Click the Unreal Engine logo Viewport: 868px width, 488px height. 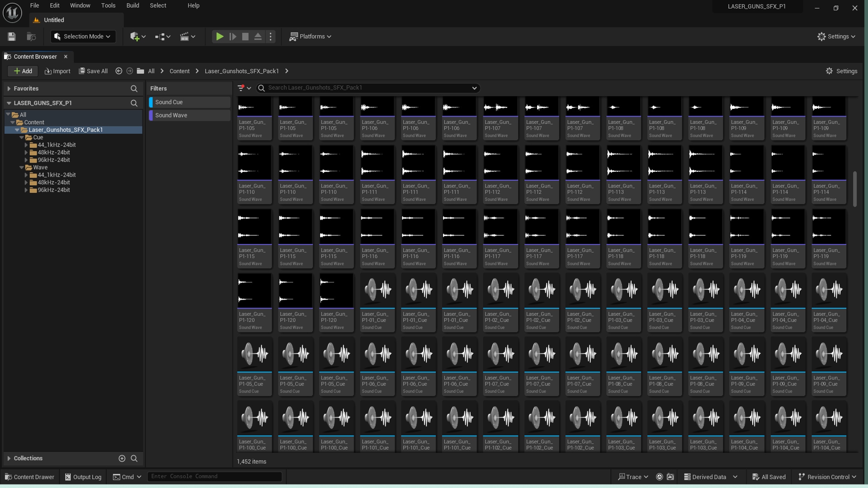[12, 12]
